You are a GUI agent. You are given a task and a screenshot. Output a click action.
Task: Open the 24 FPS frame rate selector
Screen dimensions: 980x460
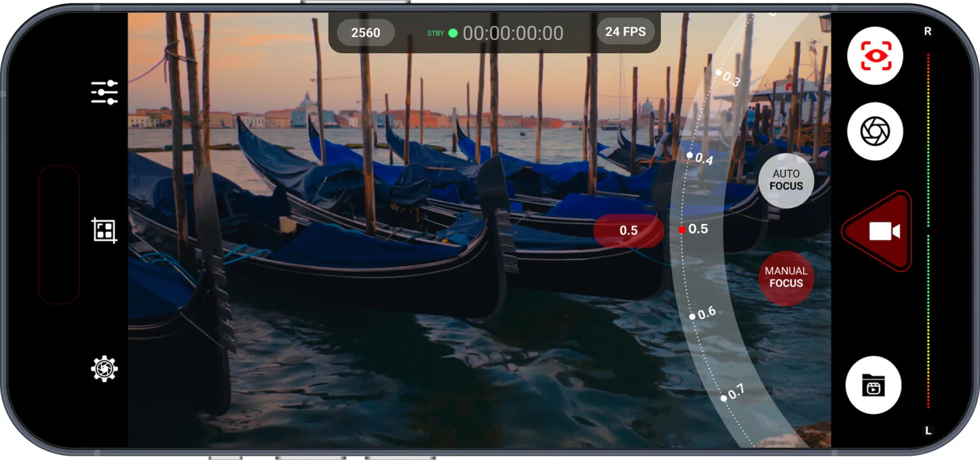coord(625,32)
